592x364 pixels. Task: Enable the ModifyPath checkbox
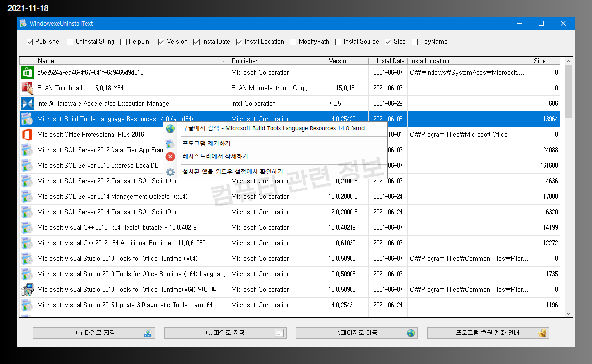click(x=293, y=42)
